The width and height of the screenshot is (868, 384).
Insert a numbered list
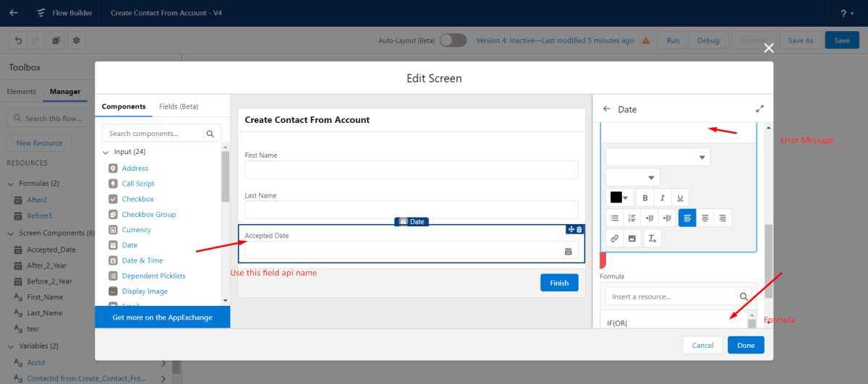click(x=632, y=218)
